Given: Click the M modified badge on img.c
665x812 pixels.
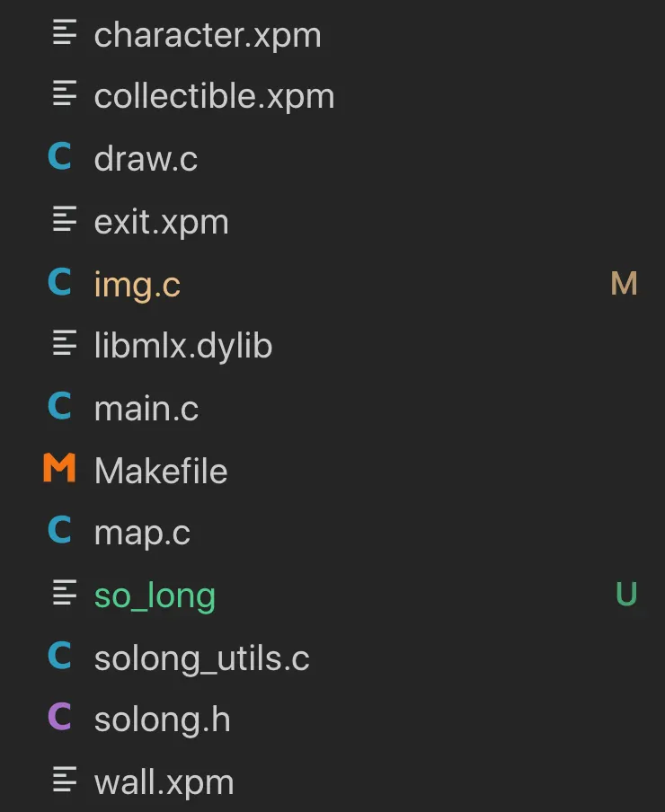Looking at the screenshot, I should point(624,284).
